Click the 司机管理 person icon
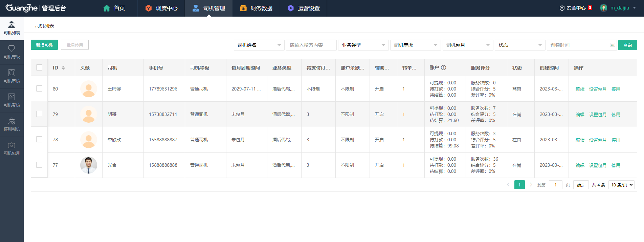Screen dimensions: 644x242 pyautogui.click(x=196, y=8)
